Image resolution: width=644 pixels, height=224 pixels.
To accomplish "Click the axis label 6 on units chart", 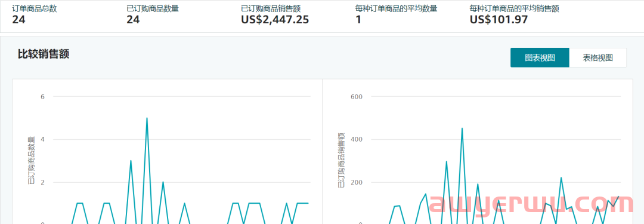I will (x=43, y=97).
